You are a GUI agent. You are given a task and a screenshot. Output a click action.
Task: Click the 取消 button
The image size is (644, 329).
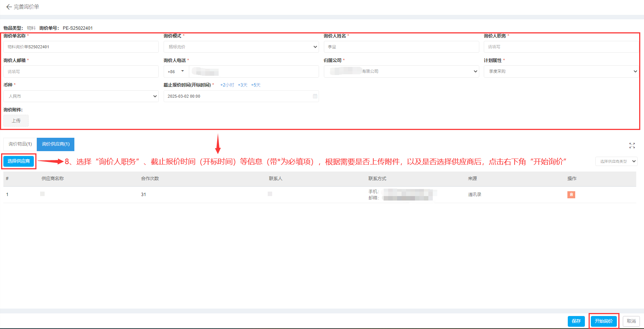(631, 321)
